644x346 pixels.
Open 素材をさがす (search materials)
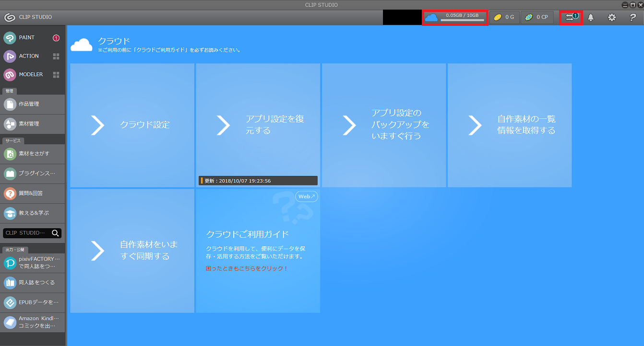coord(33,154)
